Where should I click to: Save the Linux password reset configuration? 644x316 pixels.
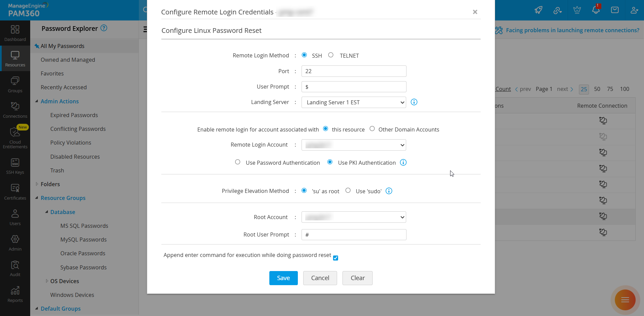(283, 278)
